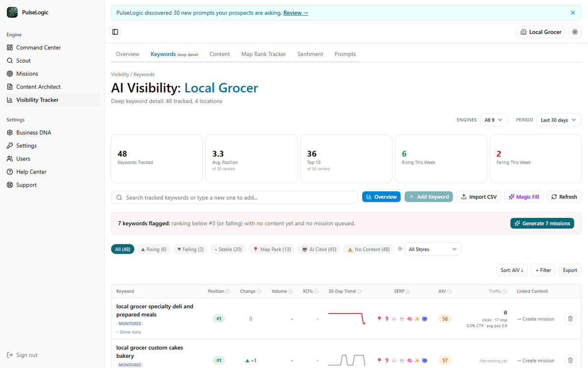
Task: Click the Traffic column info icon
Action: [x=505, y=291]
